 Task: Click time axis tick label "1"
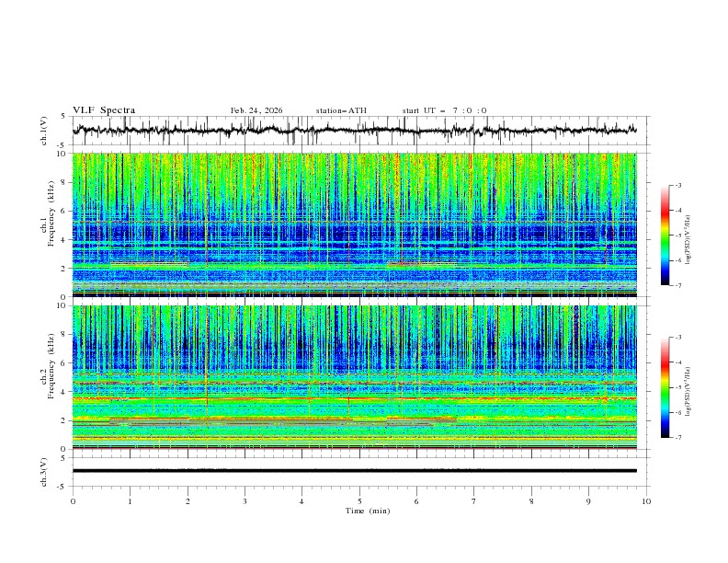[x=131, y=501]
